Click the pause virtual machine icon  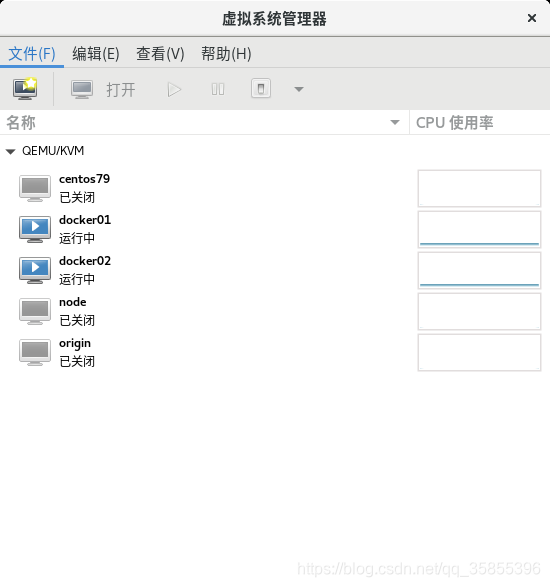(218, 89)
